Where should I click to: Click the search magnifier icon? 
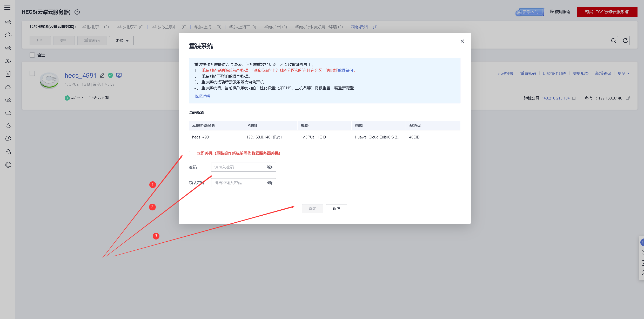(613, 41)
